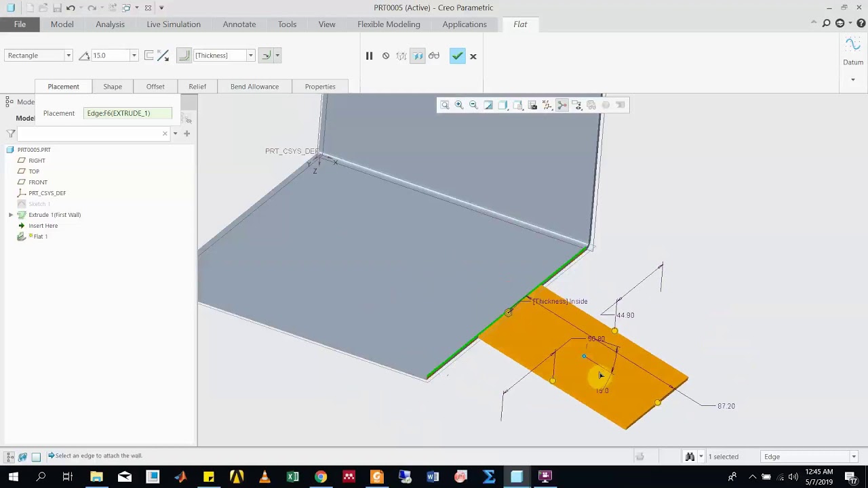This screenshot has width=868, height=488.
Task: Switch to the Flexible Modeling ribbon tab
Action: click(x=389, y=24)
